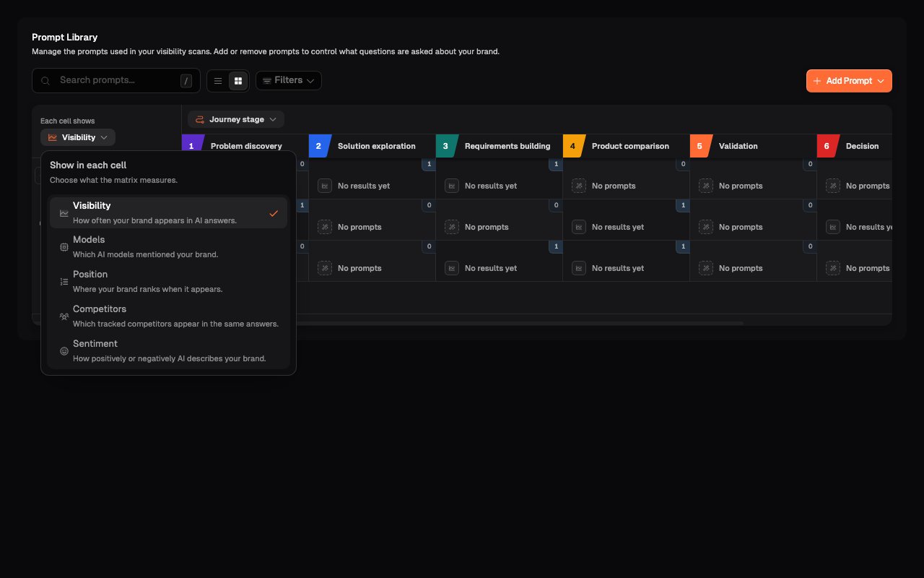Choose Position from the cell menu

pos(168,282)
